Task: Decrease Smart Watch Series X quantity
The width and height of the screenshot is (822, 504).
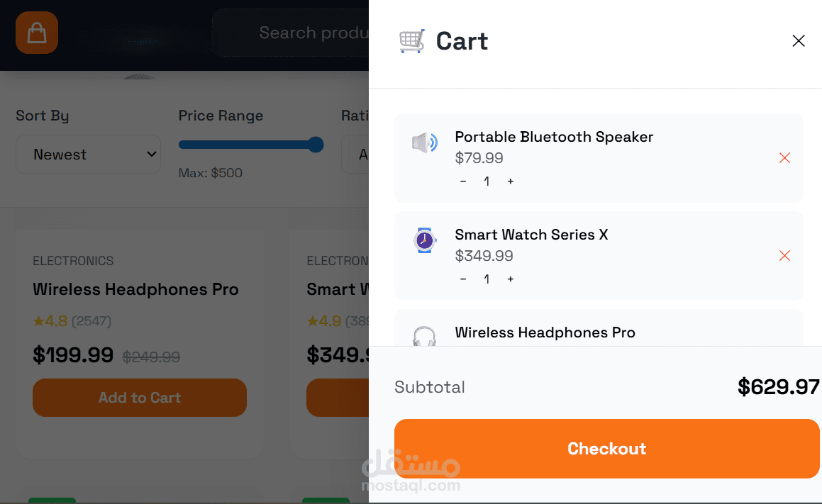Action: point(463,279)
